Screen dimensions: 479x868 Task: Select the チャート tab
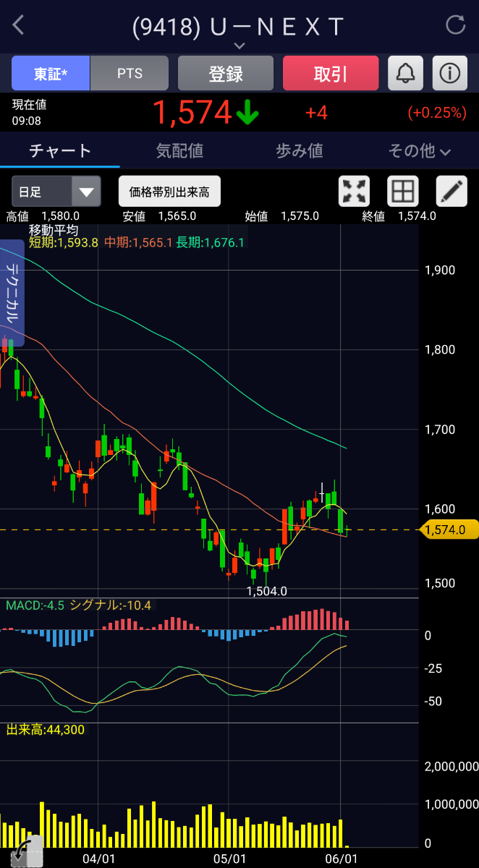pos(60,150)
